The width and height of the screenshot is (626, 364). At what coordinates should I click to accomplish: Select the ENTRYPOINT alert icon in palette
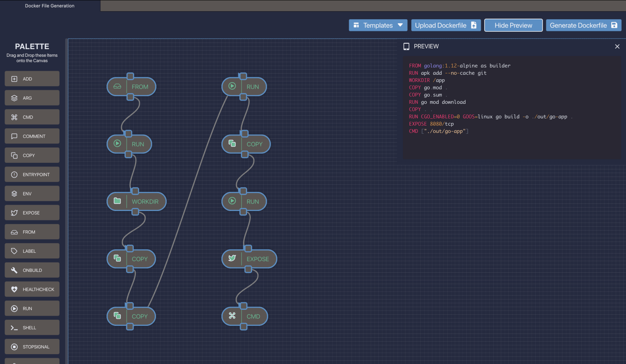pos(14,175)
